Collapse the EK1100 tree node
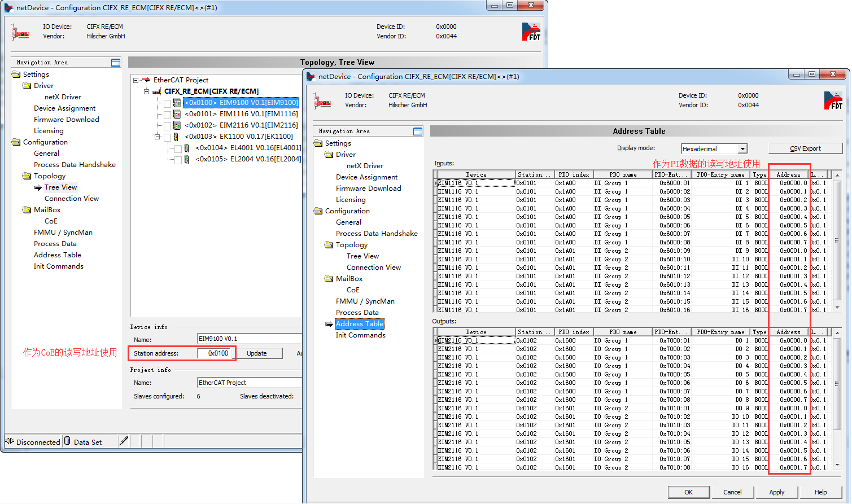This screenshot has width=852, height=504. [158, 137]
